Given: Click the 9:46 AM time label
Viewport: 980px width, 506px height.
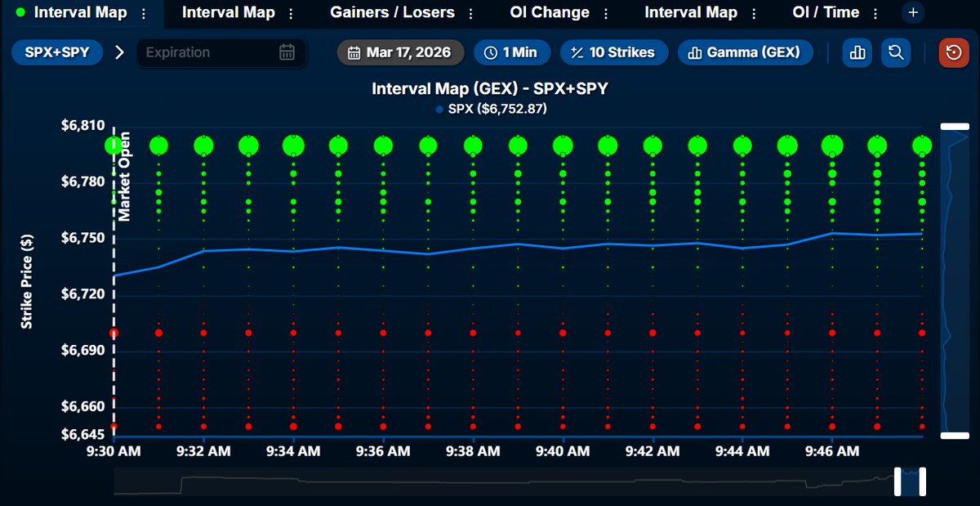Looking at the screenshot, I should pos(832,451).
